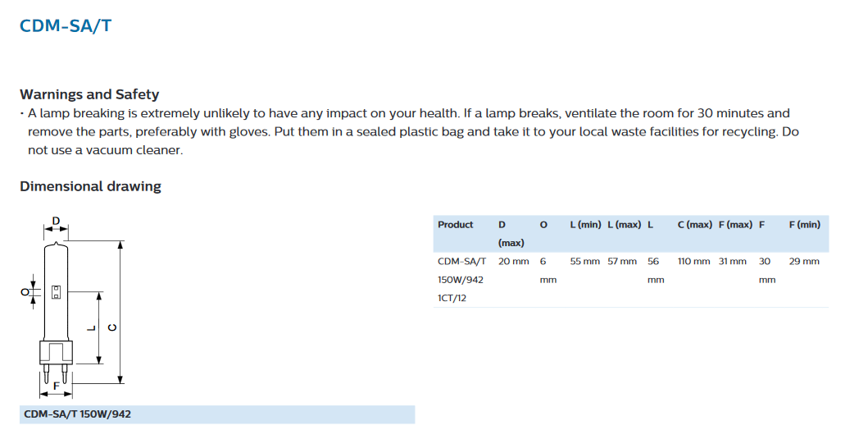Click the Dimensional drawing heading
Image resolution: width=868 pixels, height=439 pixels.
90,186
